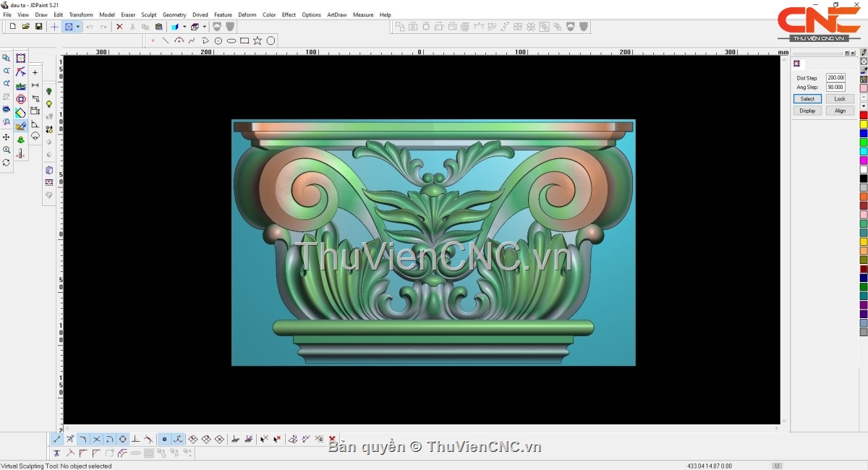Toggle the small square point snap icon
Image resolution: width=868 pixels, height=470 pixels.
[164, 439]
